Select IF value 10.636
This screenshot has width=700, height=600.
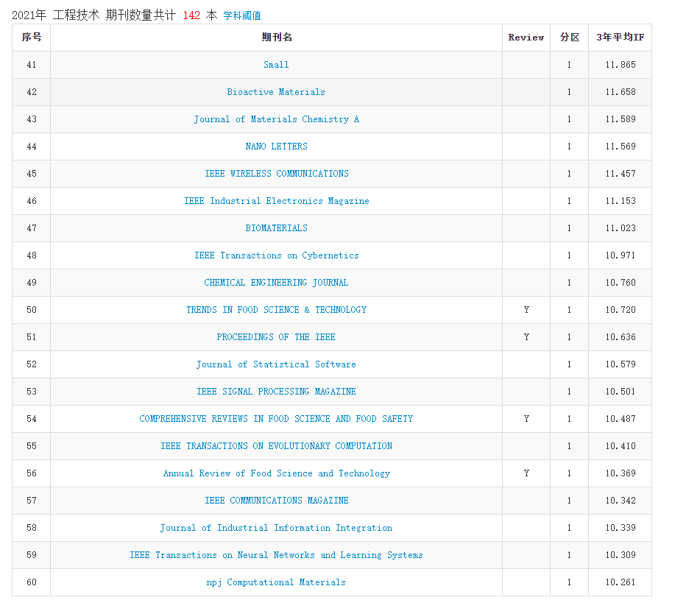(x=620, y=337)
